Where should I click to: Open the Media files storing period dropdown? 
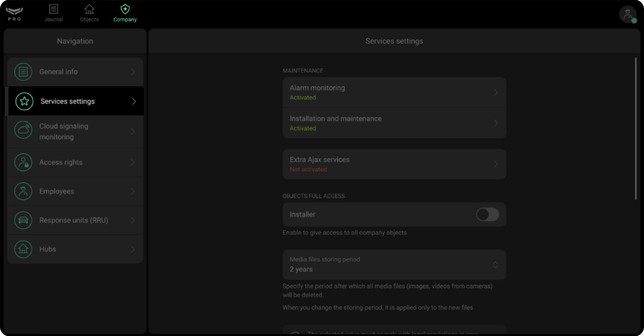(394, 265)
